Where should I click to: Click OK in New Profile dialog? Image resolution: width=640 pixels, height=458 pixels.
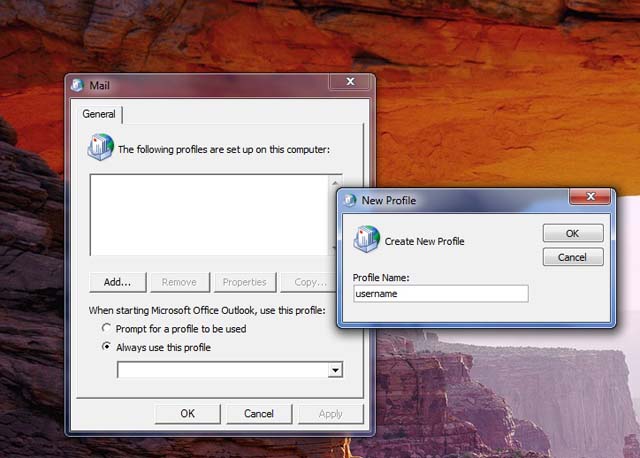573,233
